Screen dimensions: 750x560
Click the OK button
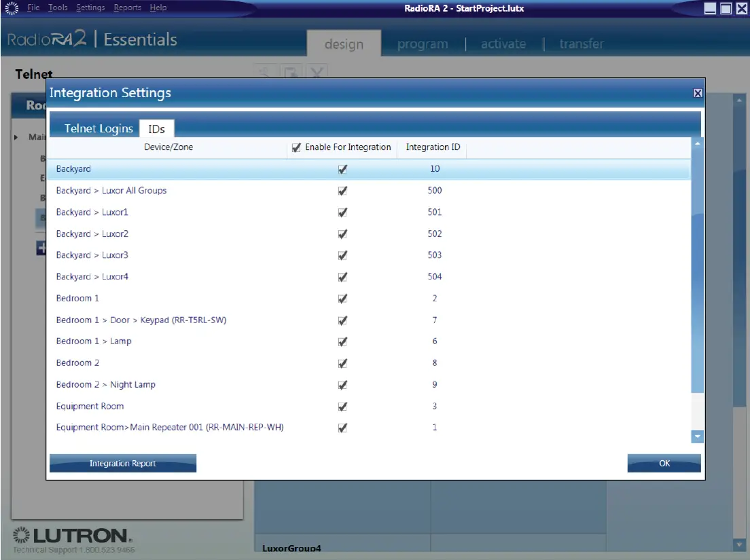click(664, 463)
